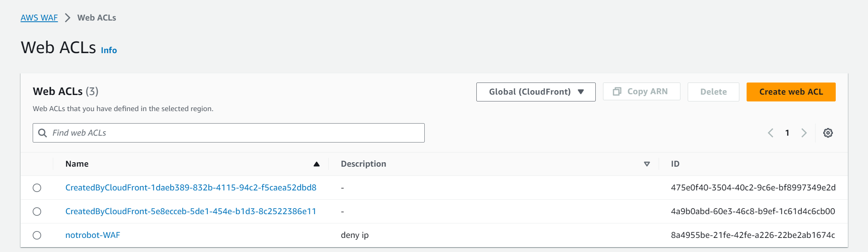Open Global (CloudFront) region dropdown
The height and width of the screenshot is (252, 868).
tap(536, 92)
